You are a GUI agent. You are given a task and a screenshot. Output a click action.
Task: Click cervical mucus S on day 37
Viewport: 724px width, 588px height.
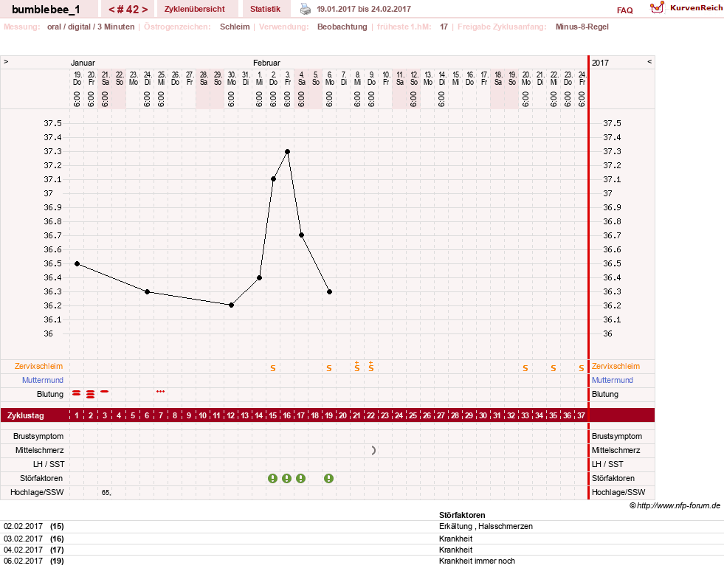582,368
